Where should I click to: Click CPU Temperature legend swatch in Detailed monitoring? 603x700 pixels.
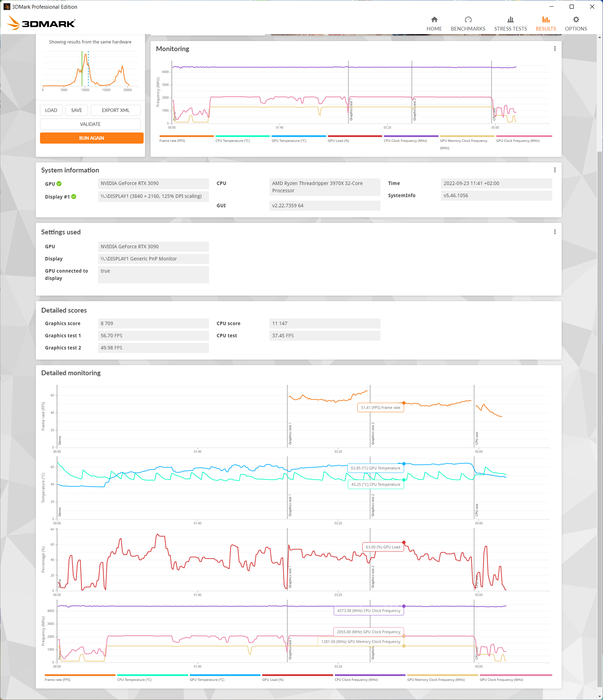[x=152, y=675]
